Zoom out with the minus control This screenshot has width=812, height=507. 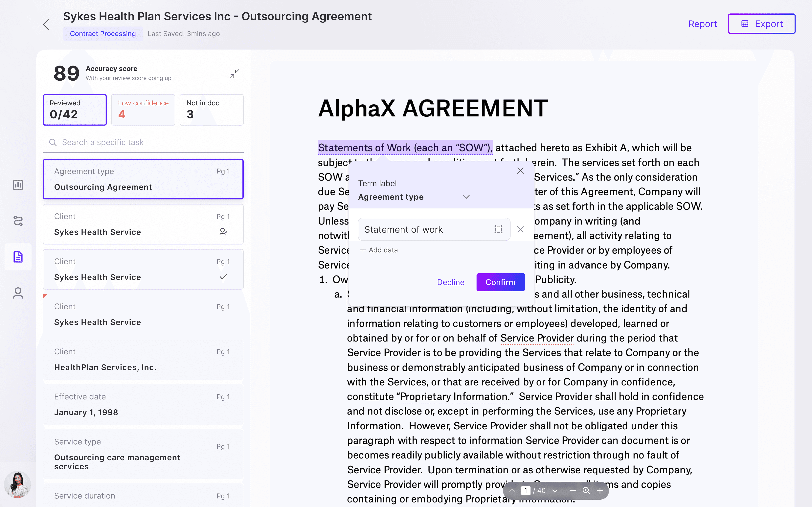[573, 491]
